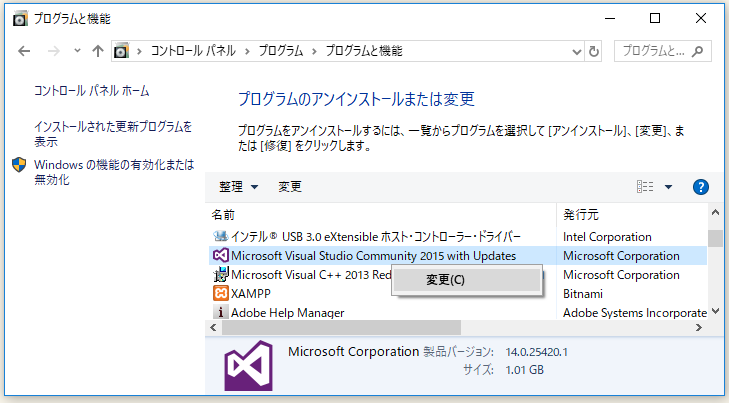Image resolution: width=729 pixels, height=403 pixels.
Task: Click the Adobe Help Manager icon
Action: point(221,312)
